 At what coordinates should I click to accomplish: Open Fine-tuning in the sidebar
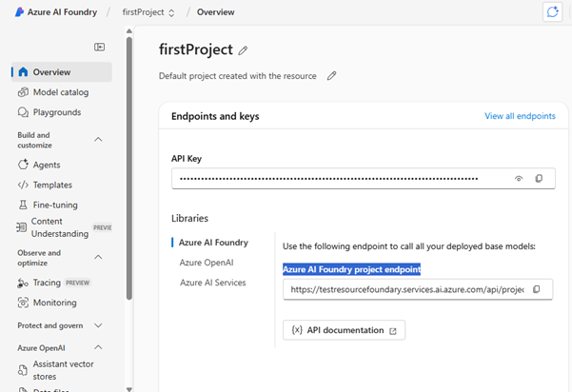[x=55, y=205]
